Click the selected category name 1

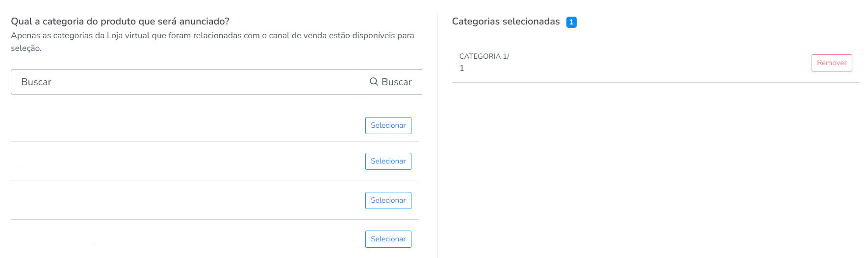pos(461,68)
